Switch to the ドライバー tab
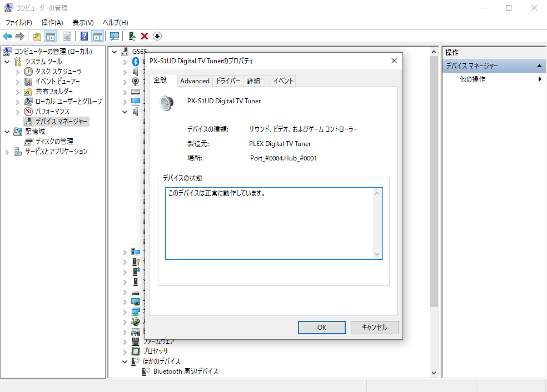This screenshot has width=547, height=392. pos(228,81)
